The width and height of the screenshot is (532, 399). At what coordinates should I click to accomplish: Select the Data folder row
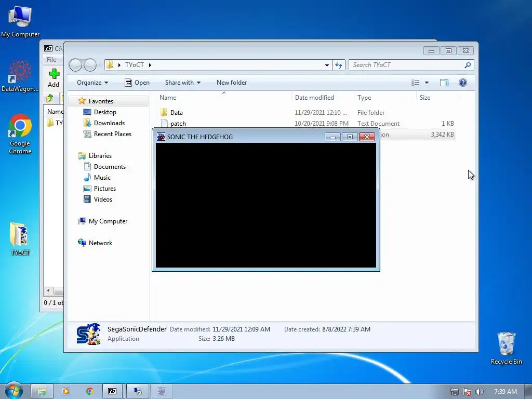307,112
